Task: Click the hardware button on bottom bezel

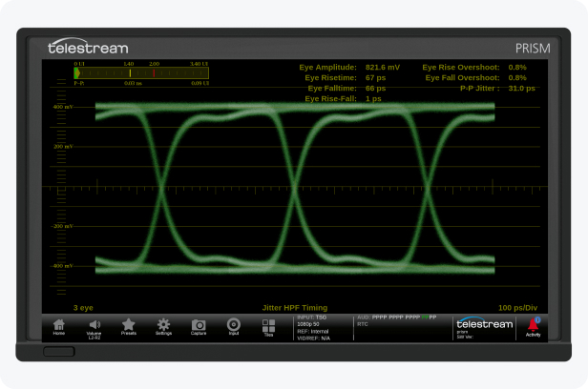Action: pyautogui.click(x=59, y=352)
